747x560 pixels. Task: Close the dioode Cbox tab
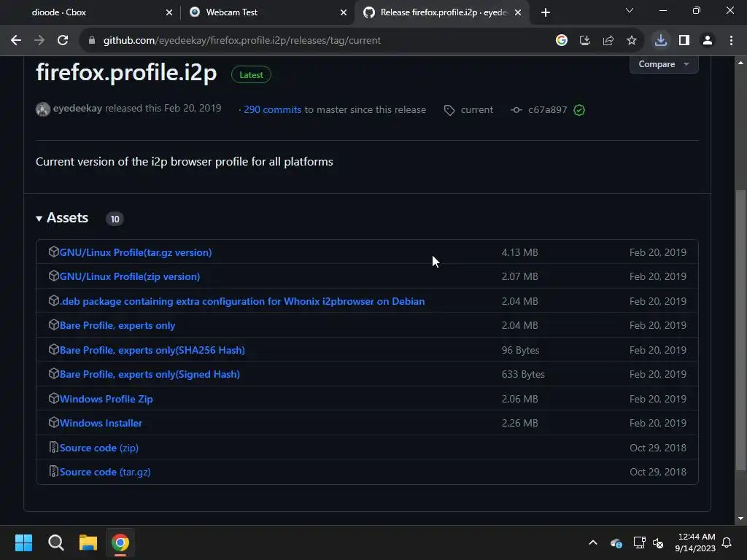[169, 12]
